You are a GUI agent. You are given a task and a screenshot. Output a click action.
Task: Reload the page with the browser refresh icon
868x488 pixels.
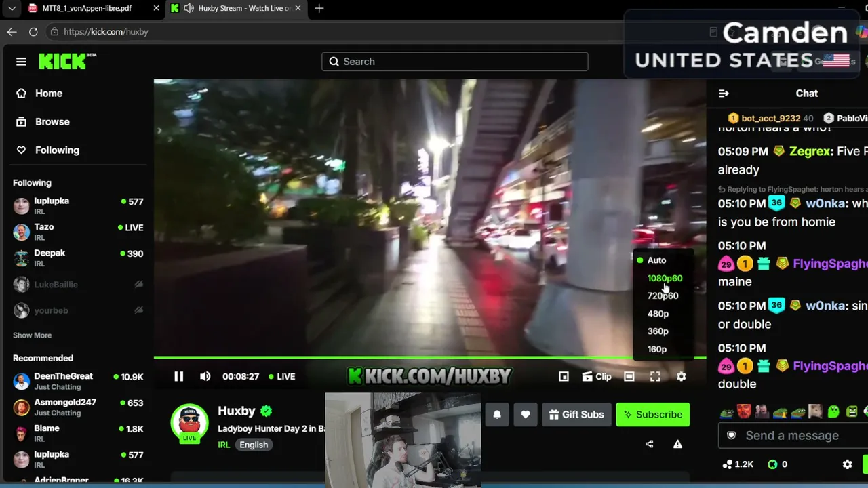(33, 32)
